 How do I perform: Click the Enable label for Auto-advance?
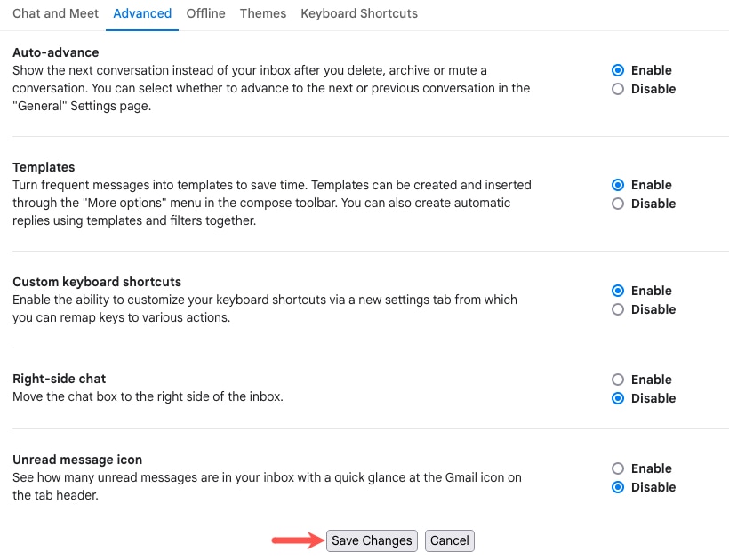pyautogui.click(x=652, y=70)
